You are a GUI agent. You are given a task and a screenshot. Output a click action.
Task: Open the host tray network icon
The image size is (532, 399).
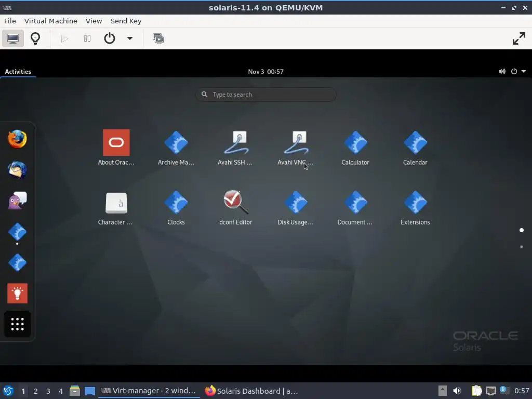tap(490, 391)
